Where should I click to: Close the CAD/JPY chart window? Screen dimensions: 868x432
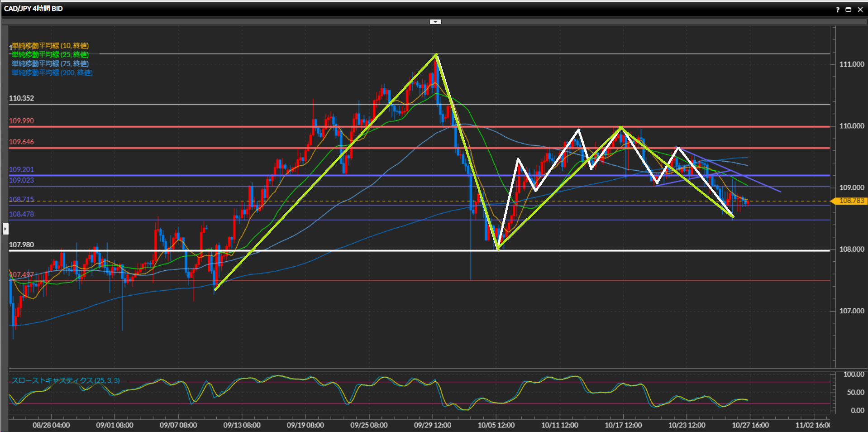(x=860, y=10)
